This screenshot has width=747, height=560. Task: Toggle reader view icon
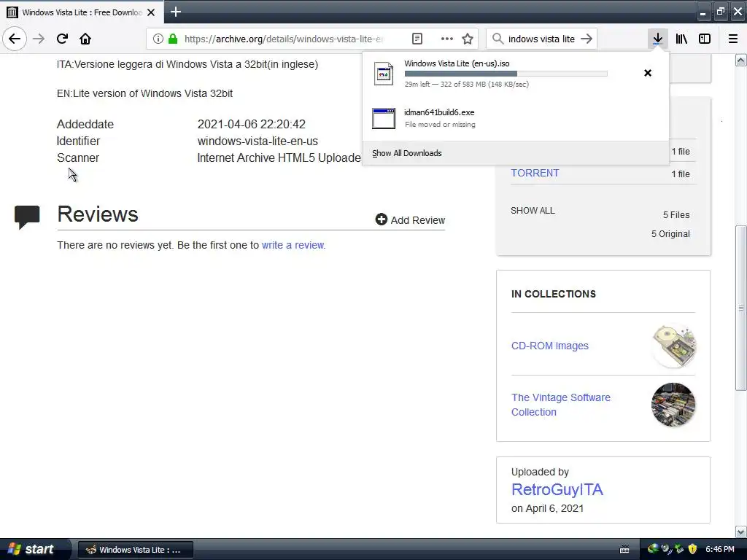click(417, 39)
